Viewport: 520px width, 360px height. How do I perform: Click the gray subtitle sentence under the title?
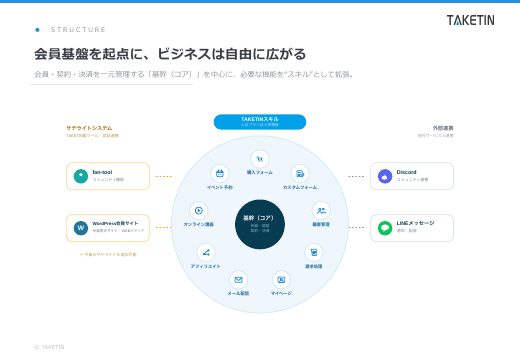click(x=194, y=74)
